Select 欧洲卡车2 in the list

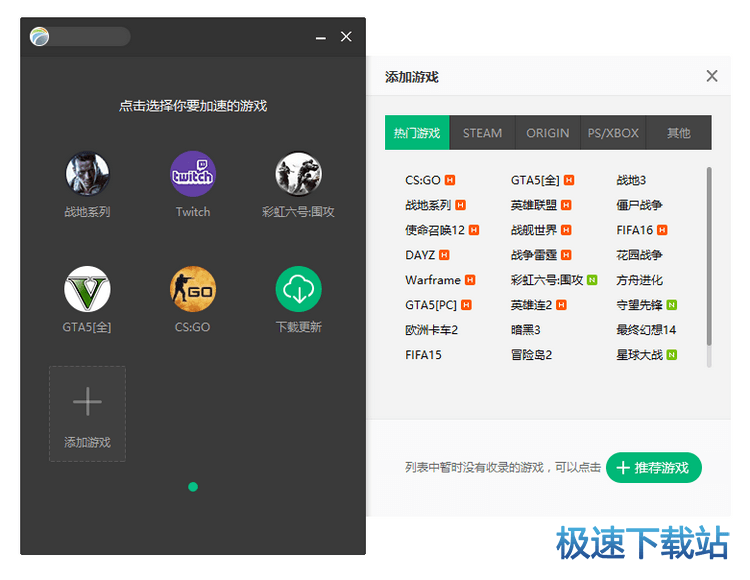[x=431, y=330]
